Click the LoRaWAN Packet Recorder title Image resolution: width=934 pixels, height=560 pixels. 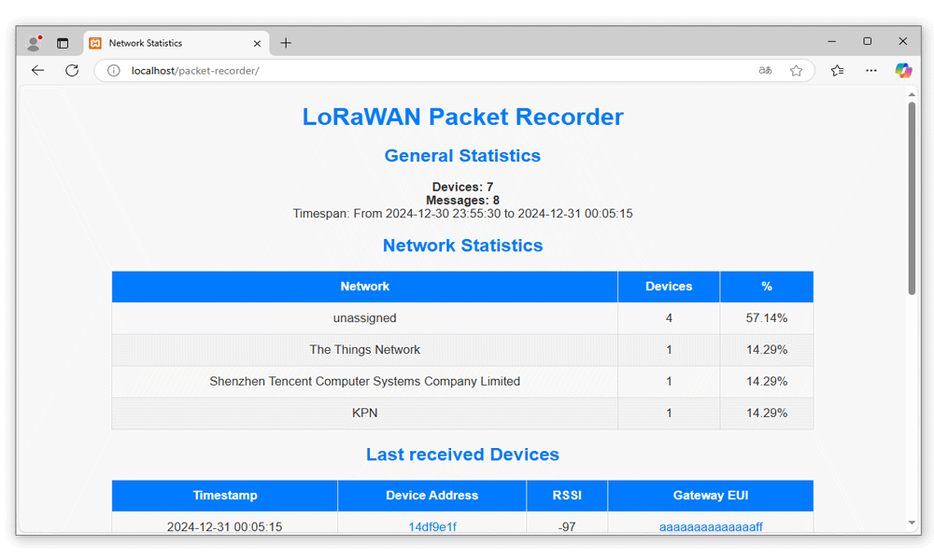pyautogui.click(x=463, y=117)
